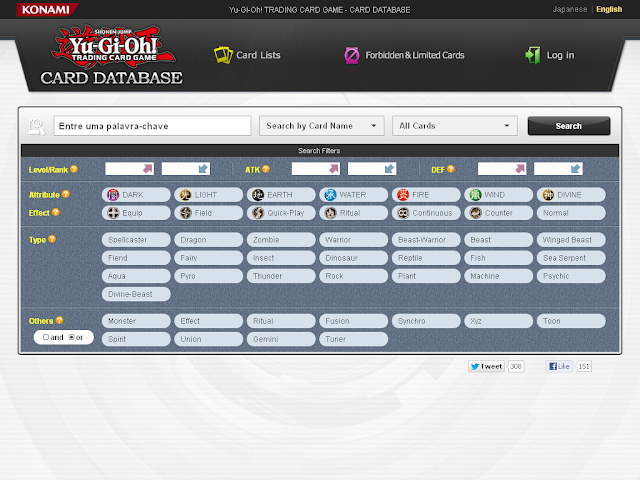Viewport: 640px width, 480px height.
Task: Select the Sea Serpent type filter
Action: (x=571, y=258)
